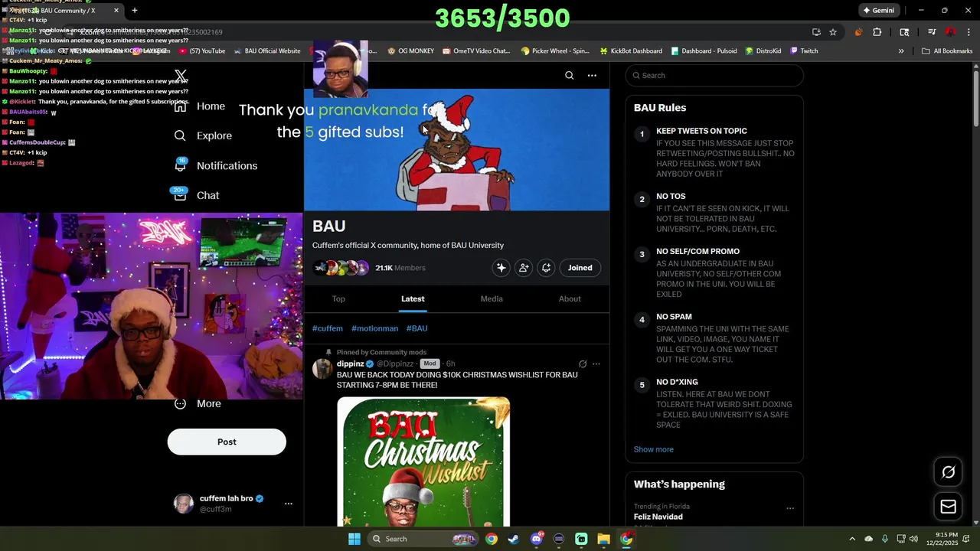Open the 21.1K Members list
The width and height of the screenshot is (980, 551).
[x=400, y=268]
